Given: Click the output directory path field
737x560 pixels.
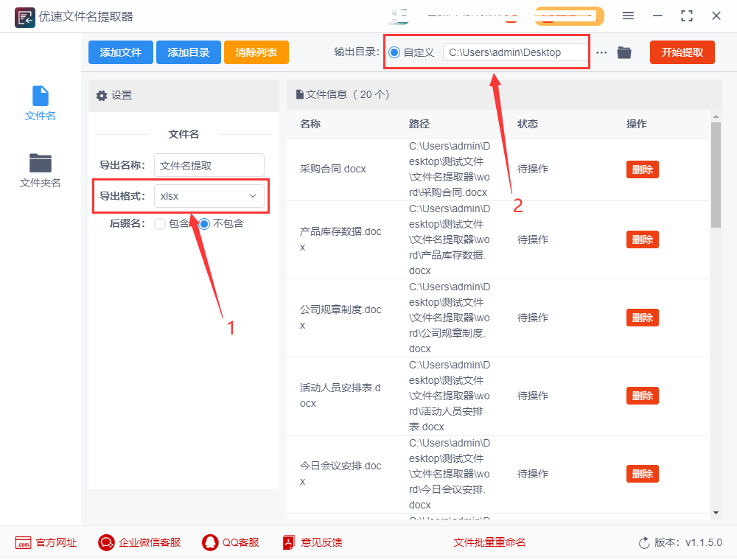Looking at the screenshot, I should (x=516, y=52).
